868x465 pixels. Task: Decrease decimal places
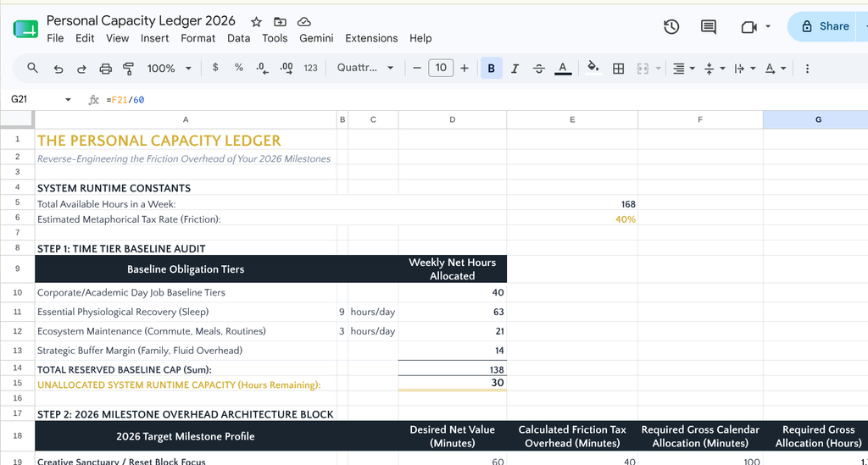pyautogui.click(x=263, y=68)
